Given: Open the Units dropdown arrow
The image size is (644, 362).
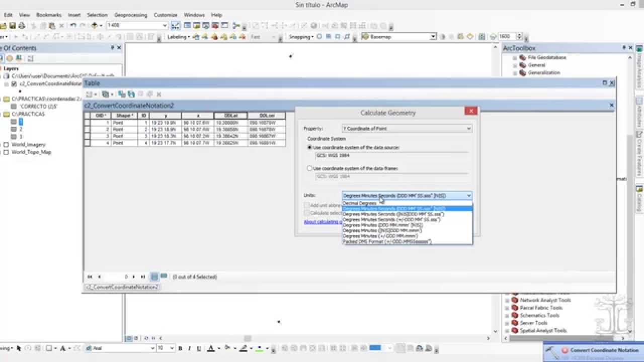Looking at the screenshot, I should (468, 196).
